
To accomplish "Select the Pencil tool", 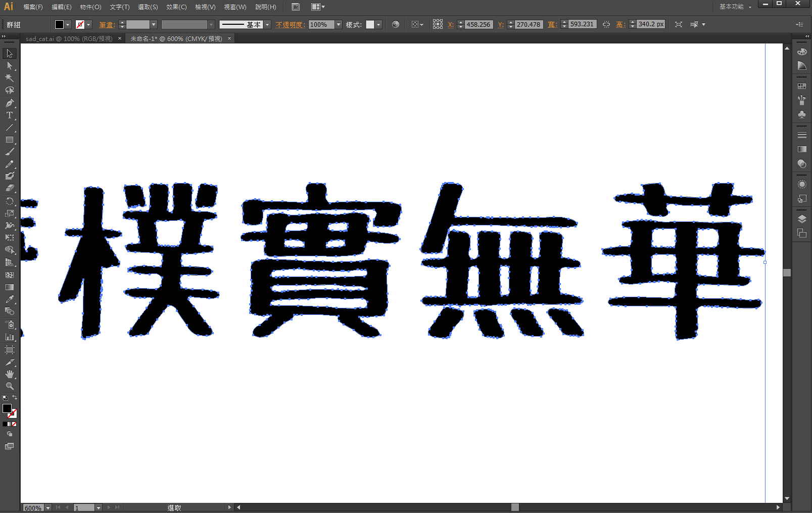I will pos(9,164).
